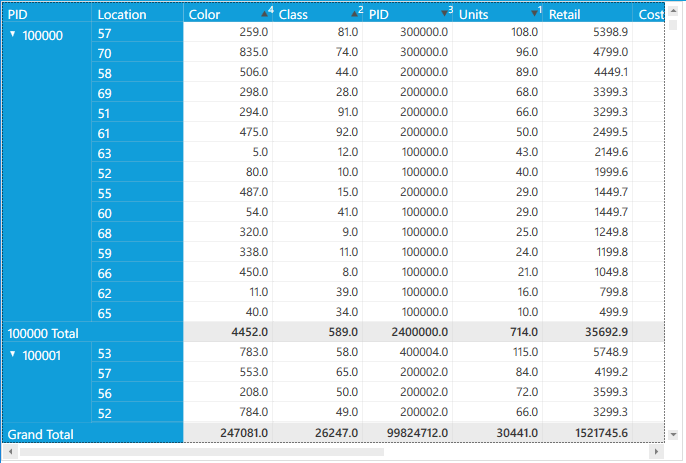Image resolution: width=686 pixels, height=463 pixels.
Task: Collapse the 100001 PID group
Action: [x=12, y=354]
